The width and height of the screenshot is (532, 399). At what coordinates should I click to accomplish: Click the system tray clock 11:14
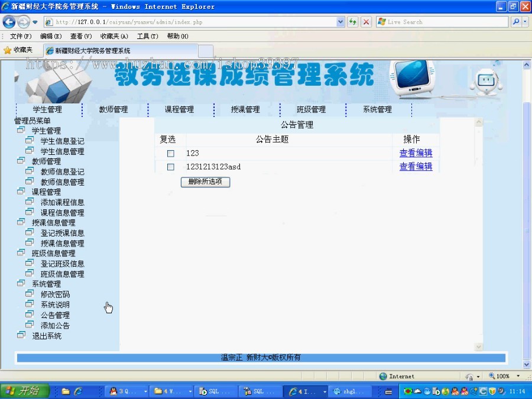click(517, 391)
